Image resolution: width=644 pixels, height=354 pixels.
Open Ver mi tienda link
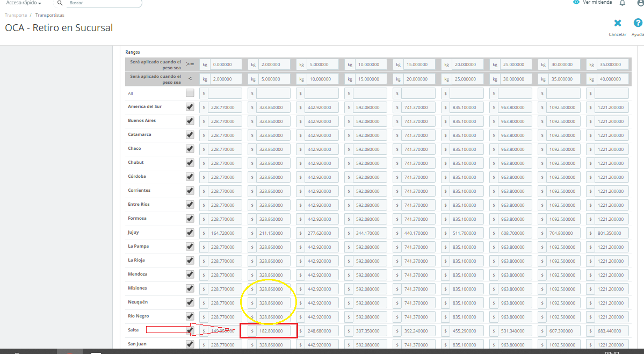pyautogui.click(x=597, y=3)
